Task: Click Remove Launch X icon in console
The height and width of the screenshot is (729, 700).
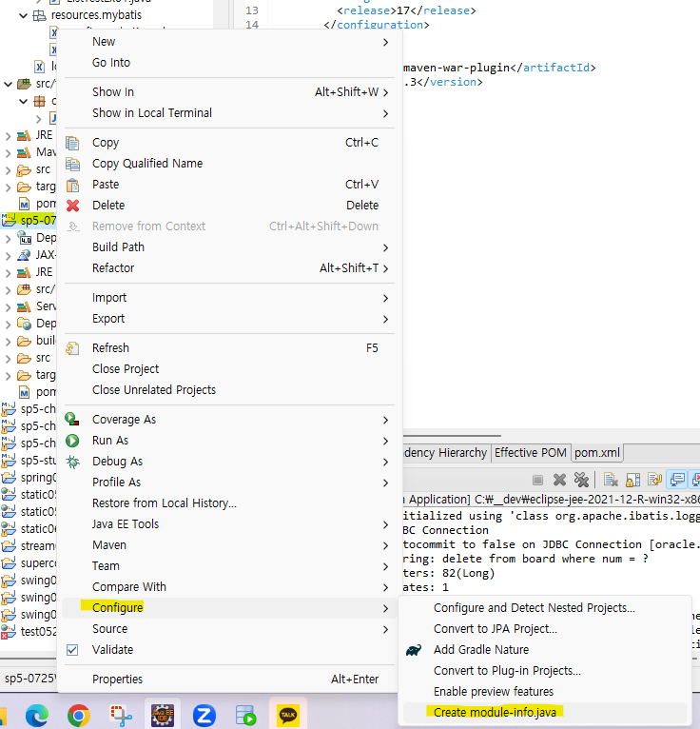Action: coord(560,480)
